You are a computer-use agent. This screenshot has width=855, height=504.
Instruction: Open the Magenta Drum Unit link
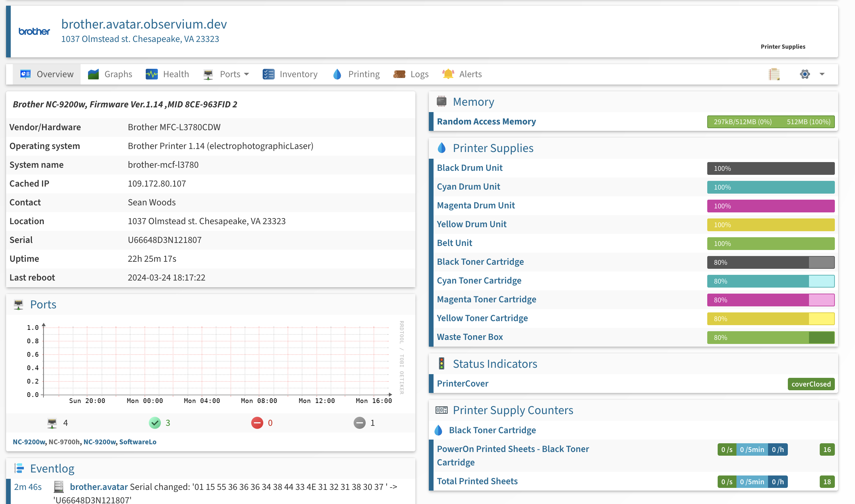click(476, 205)
